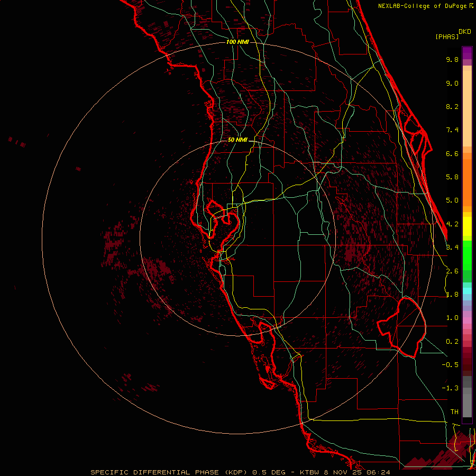Click the 6.6 scale value label
Screen dimensions: 476x476
tap(452, 153)
